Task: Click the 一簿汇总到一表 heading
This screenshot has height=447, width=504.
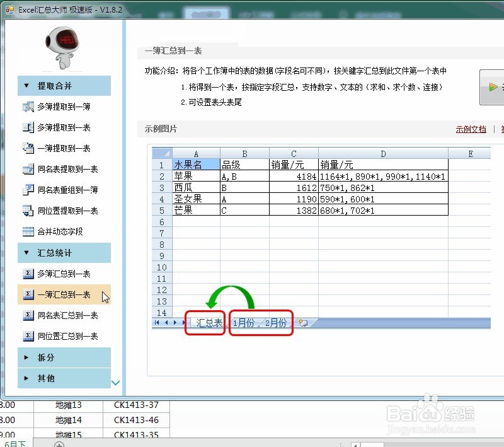Action: 173,51
